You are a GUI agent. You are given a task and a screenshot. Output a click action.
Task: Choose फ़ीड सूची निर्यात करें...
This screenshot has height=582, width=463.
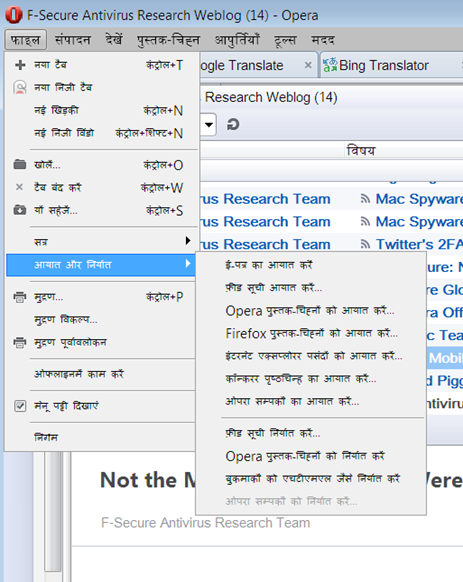[x=311, y=433]
